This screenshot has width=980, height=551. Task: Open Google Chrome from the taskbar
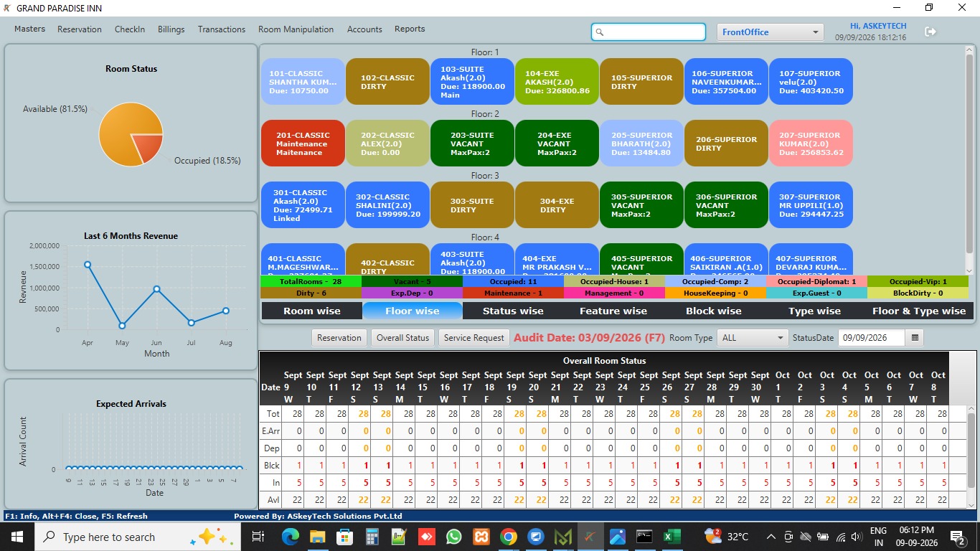pyautogui.click(x=508, y=537)
